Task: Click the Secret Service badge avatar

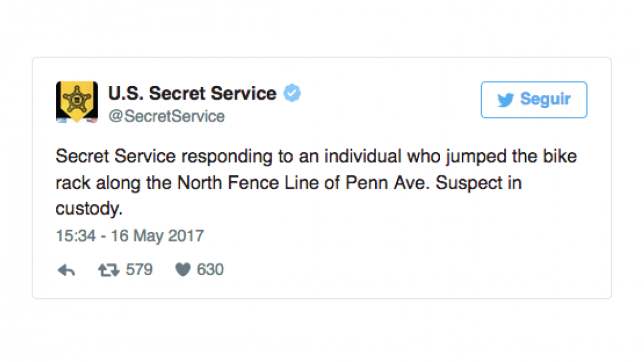Action: point(77,102)
